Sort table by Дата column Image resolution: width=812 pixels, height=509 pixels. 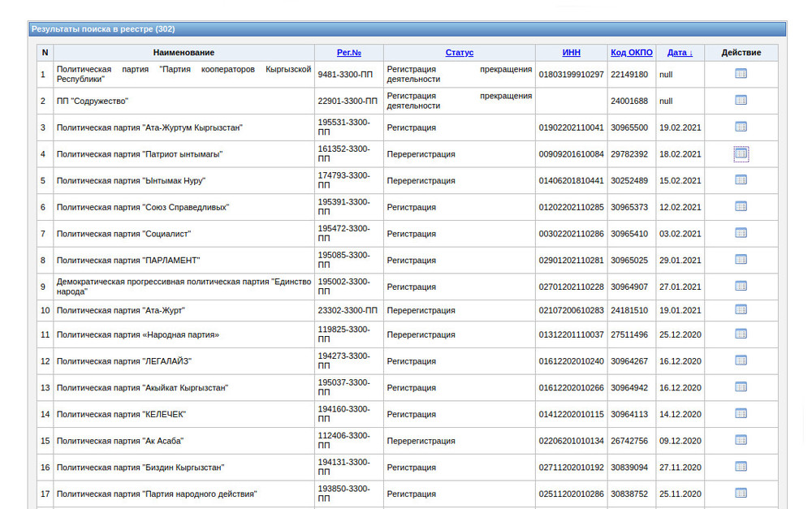(x=680, y=52)
